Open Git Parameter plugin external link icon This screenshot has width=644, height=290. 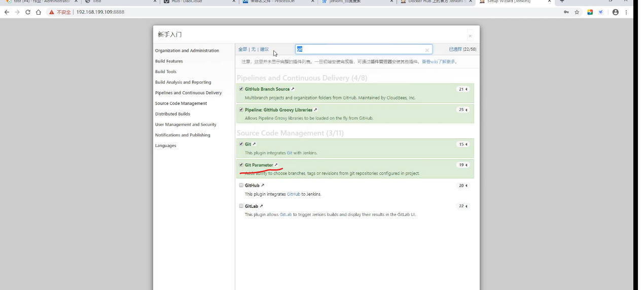(276, 165)
